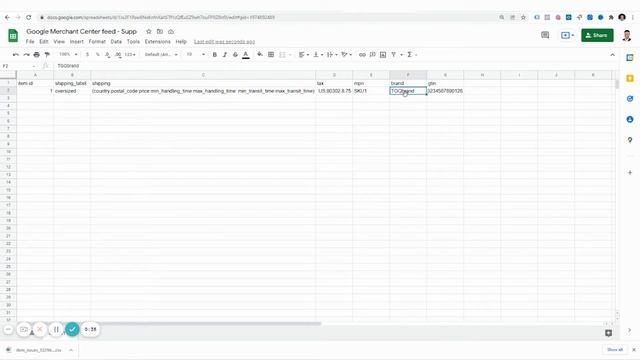Create a filter

tap(394, 55)
